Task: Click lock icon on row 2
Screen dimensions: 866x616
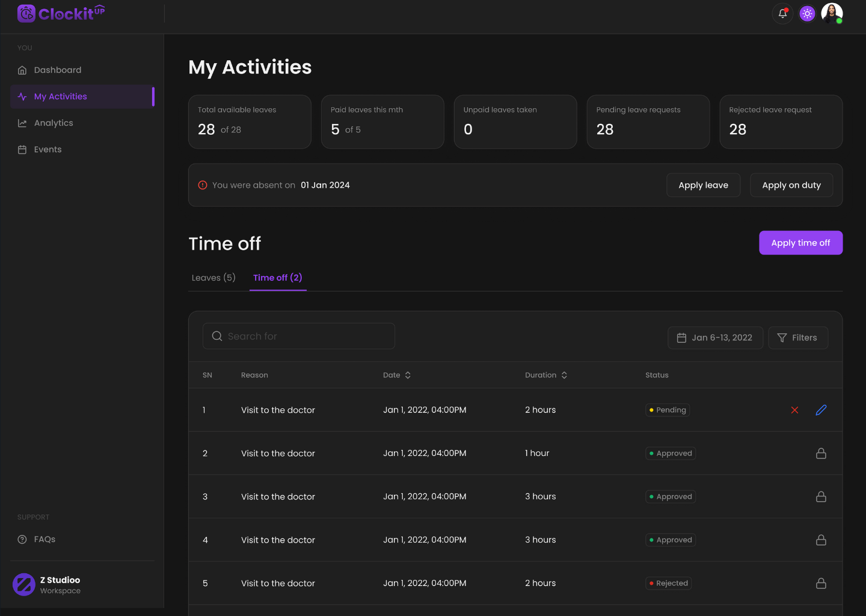Action: coord(821,454)
